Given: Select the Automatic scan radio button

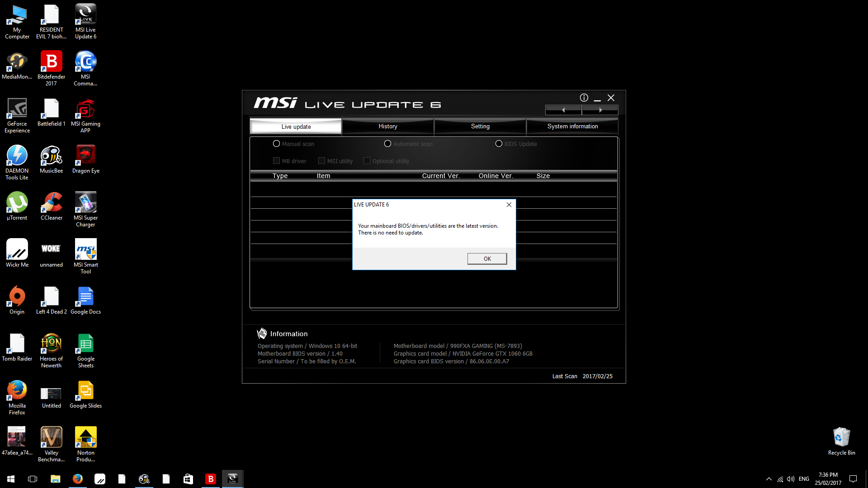Looking at the screenshot, I should [x=387, y=144].
